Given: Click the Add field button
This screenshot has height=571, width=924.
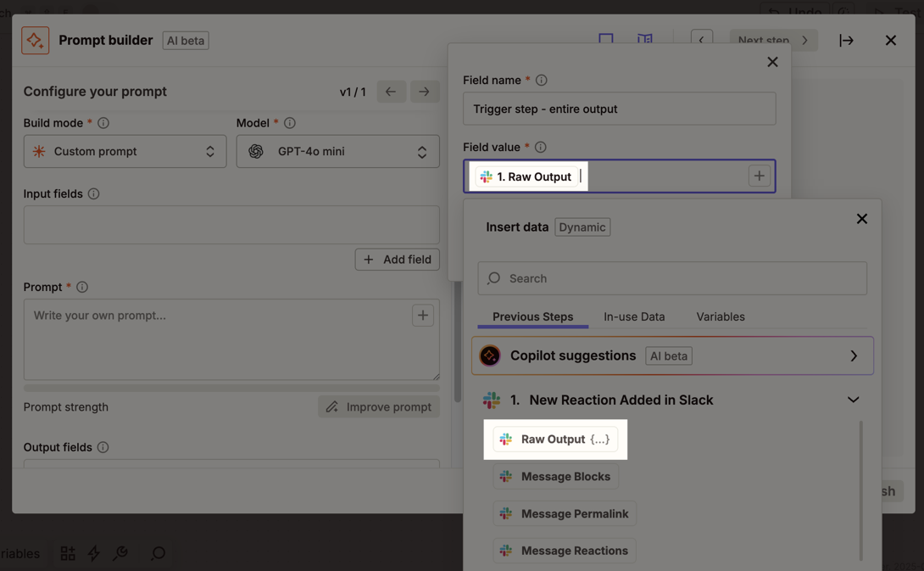Looking at the screenshot, I should tap(397, 260).
